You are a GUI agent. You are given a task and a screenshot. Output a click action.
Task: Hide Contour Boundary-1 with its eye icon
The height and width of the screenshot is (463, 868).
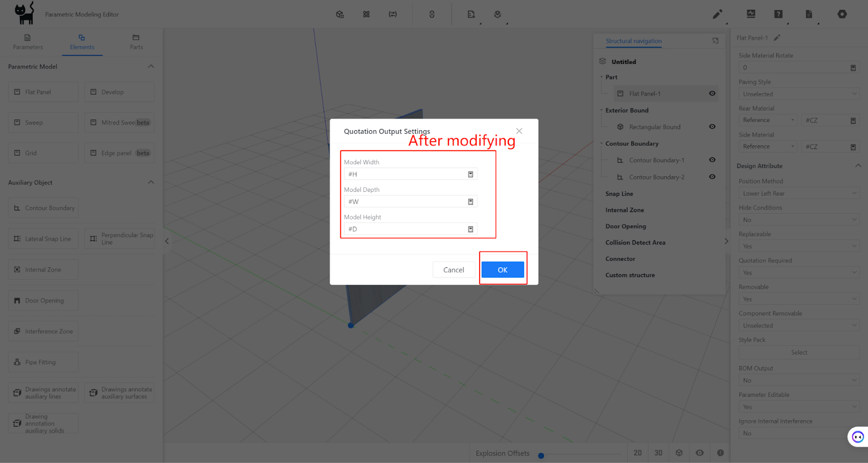point(712,160)
